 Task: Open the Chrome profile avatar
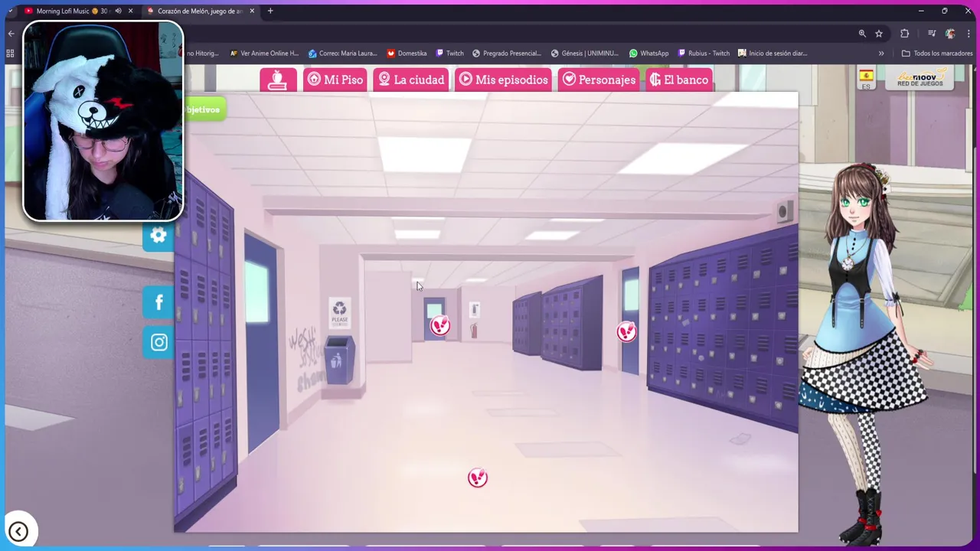pos(950,34)
